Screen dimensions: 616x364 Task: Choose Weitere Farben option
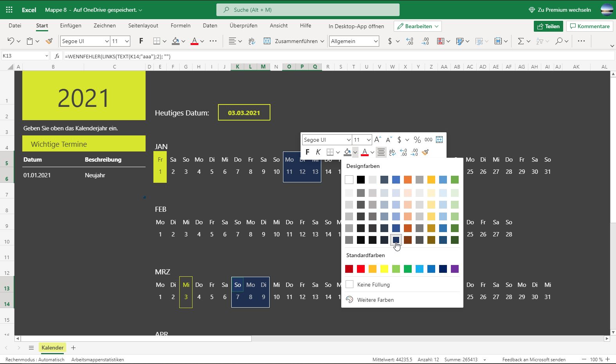point(375,300)
